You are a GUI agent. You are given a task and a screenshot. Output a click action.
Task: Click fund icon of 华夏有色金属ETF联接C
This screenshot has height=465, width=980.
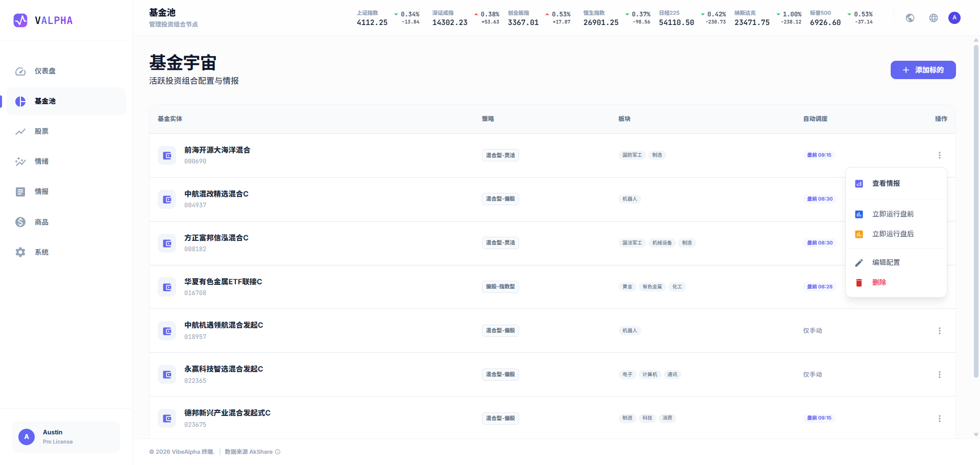click(x=167, y=287)
